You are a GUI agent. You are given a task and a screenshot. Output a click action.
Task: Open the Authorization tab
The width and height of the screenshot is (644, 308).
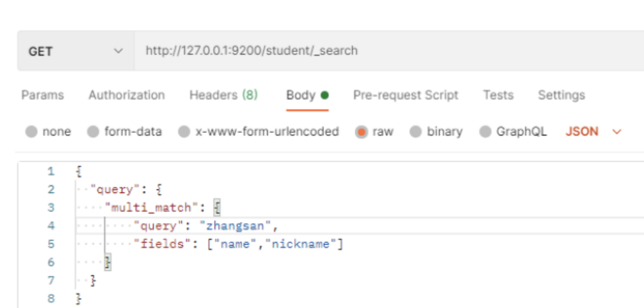pos(126,95)
